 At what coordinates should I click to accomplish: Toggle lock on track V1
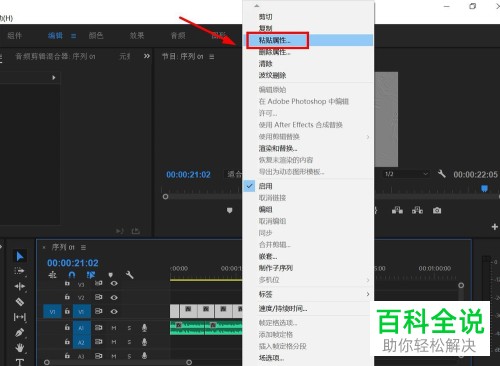pyautogui.click(x=67, y=311)
